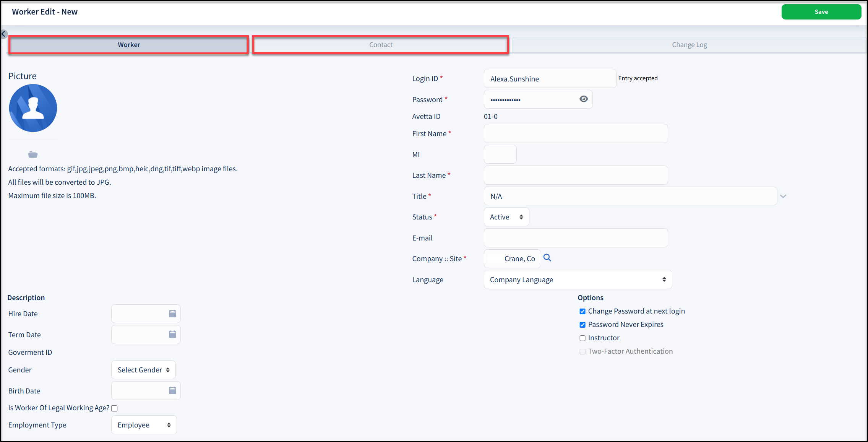Open the Change Log tab
Viewport: 868px width, 442px height.
click(x=689, y=45)
